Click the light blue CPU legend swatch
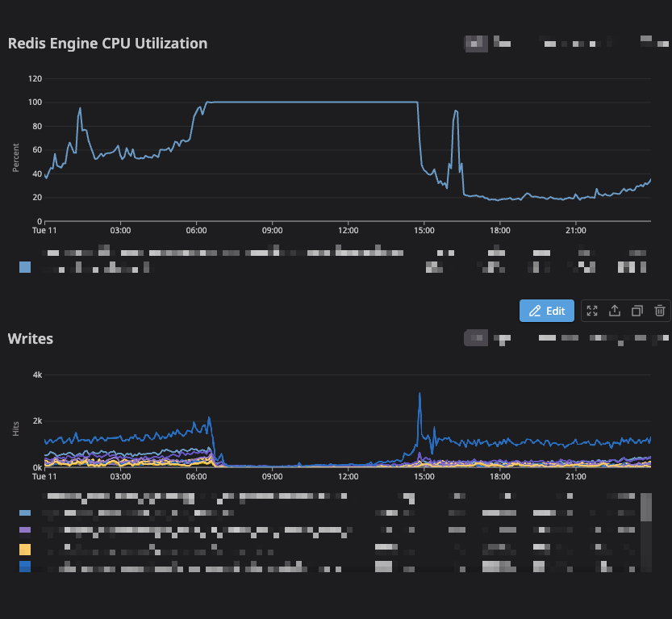Screen dimensions: 672x619 25,267
